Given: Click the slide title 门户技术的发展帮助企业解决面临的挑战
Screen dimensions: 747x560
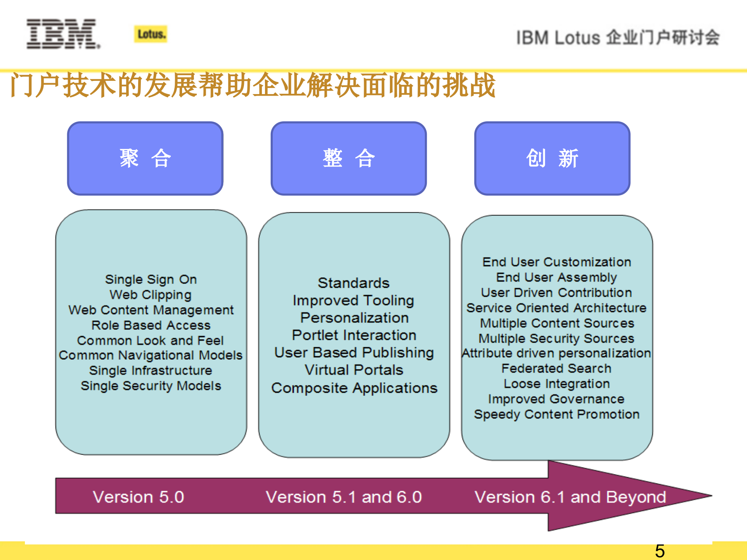Looking at the screenshot, I should click(x=253, y=85).
